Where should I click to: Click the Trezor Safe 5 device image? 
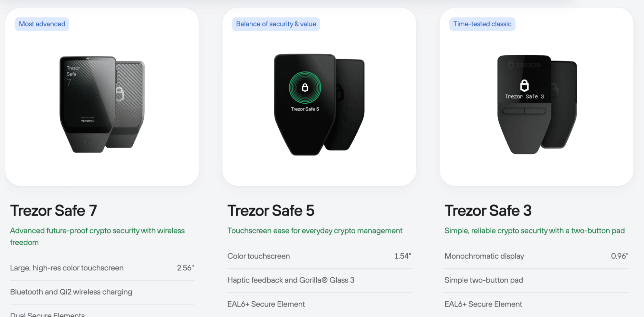319,104
